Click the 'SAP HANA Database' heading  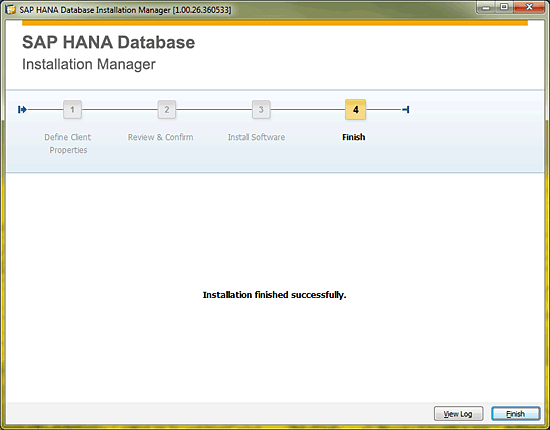(108, 42)
